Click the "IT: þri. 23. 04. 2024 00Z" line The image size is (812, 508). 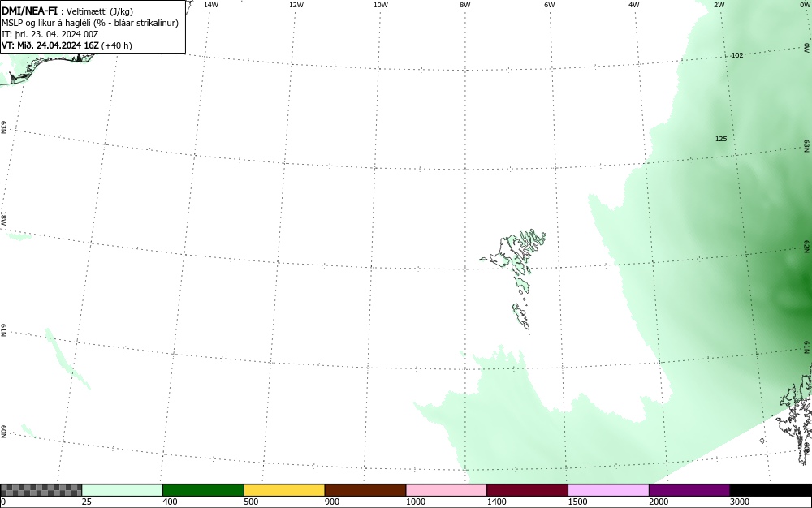[50, 34]
